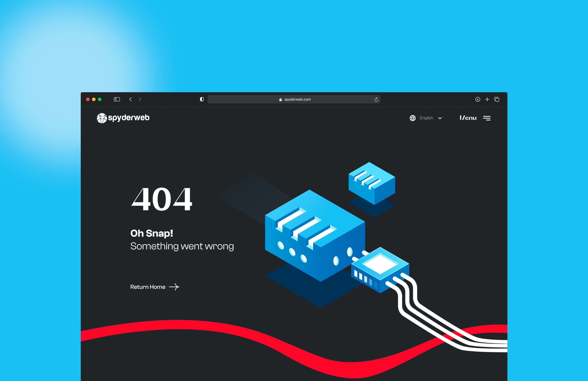The height and width of the screenshot is (381, 588).
Task: Click the padlock icon in the address bar
Action: [280, 99]
